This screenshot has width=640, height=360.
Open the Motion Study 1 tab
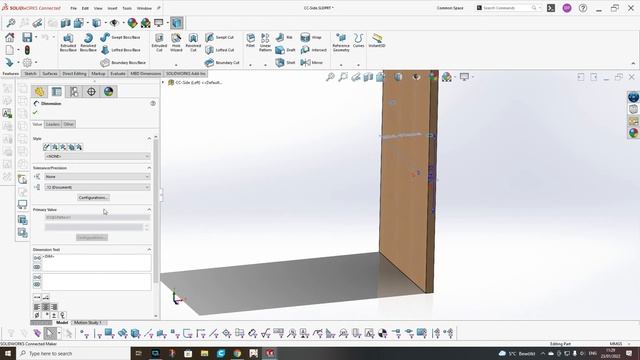[88, 322]
